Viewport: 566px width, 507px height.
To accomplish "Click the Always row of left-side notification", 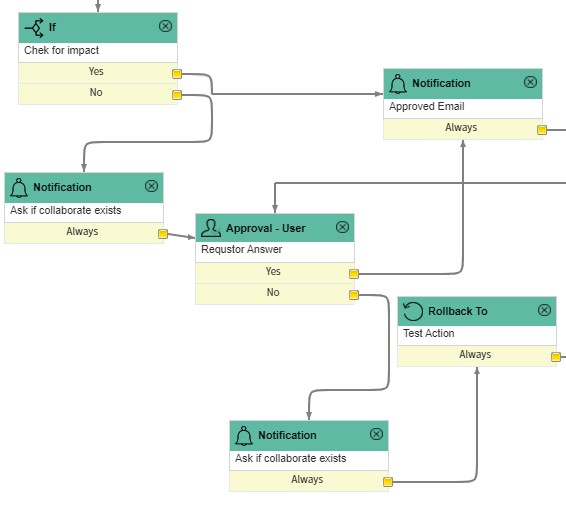I will pos(84,233).
